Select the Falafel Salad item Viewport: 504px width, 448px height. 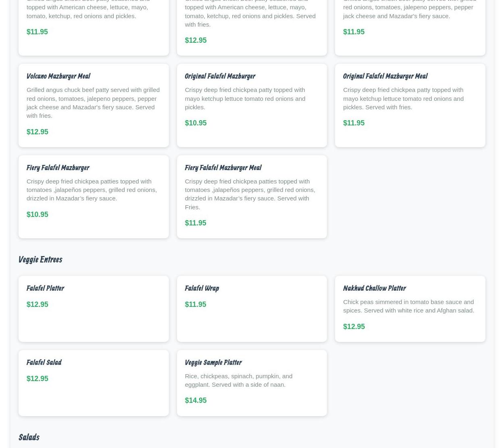[x=44, y=363]
